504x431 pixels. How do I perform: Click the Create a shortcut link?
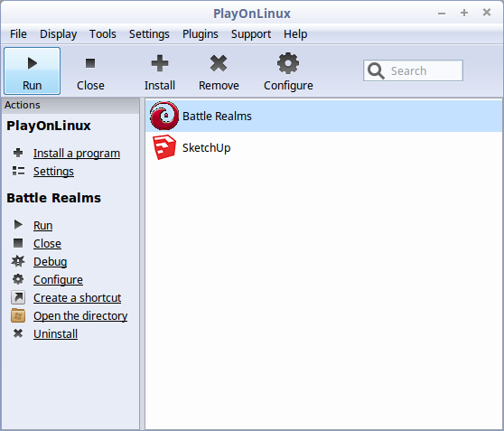pyautogui.click(x=77, y=297)
